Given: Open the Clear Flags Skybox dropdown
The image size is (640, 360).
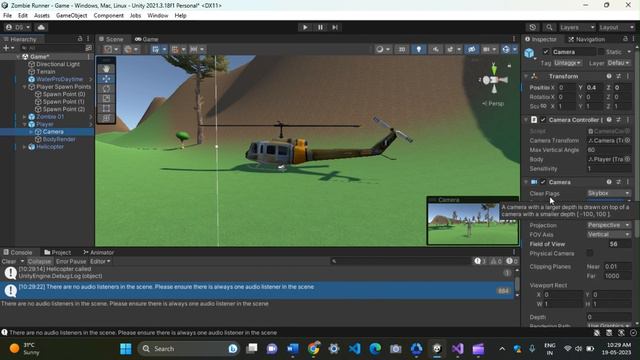Looking at the screenshot, I should (609, 193).
